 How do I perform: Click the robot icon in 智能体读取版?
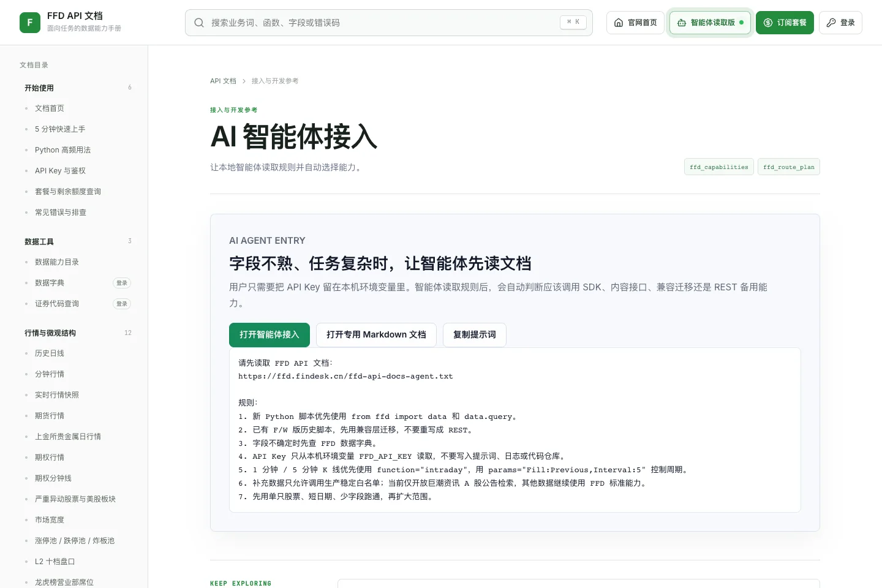point(682,23)
